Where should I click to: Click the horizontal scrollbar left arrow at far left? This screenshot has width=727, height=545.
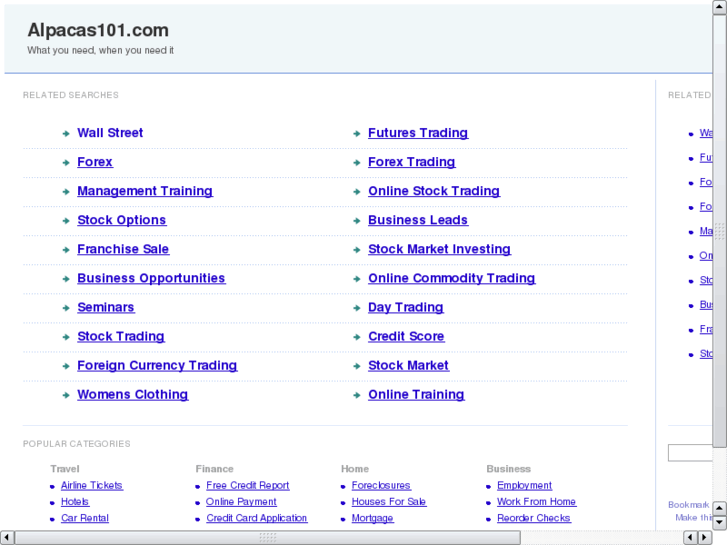pyautogui.click(x=7, y=538)
